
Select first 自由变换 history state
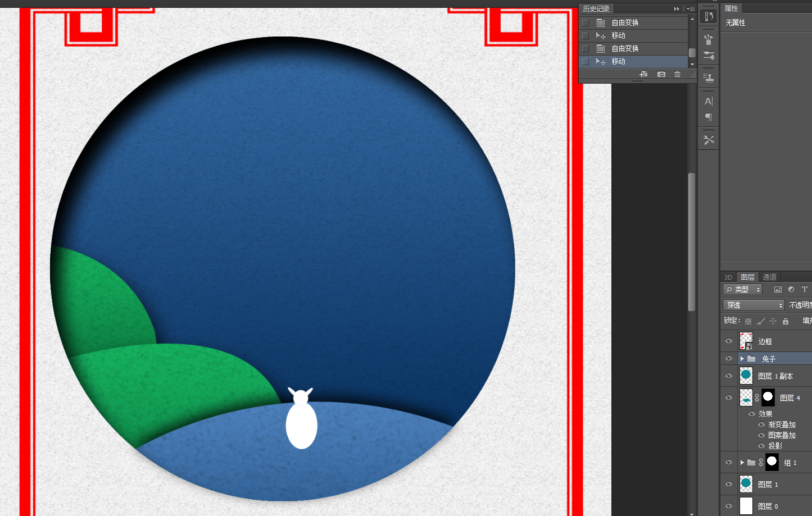tap(634, 22)
